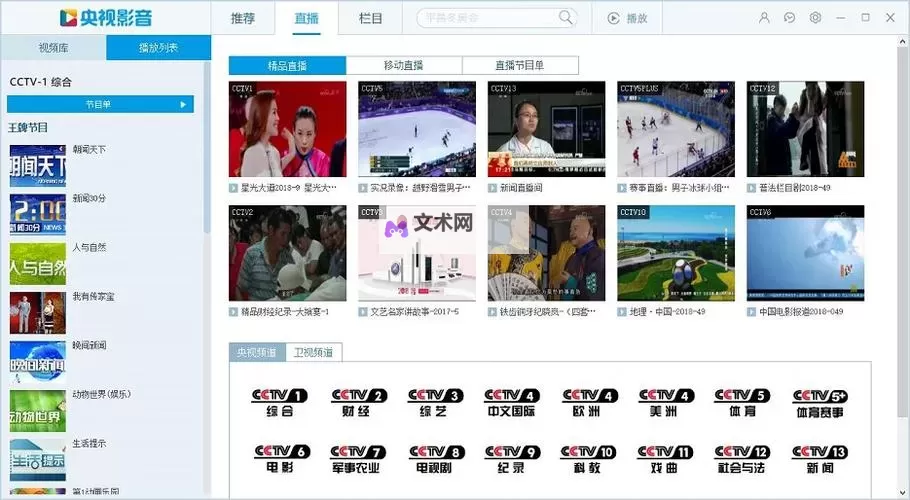Open 晚间新闻 program thumbnail in sidebar
This screenshot has height=500, width=910.
coord(38,362)
